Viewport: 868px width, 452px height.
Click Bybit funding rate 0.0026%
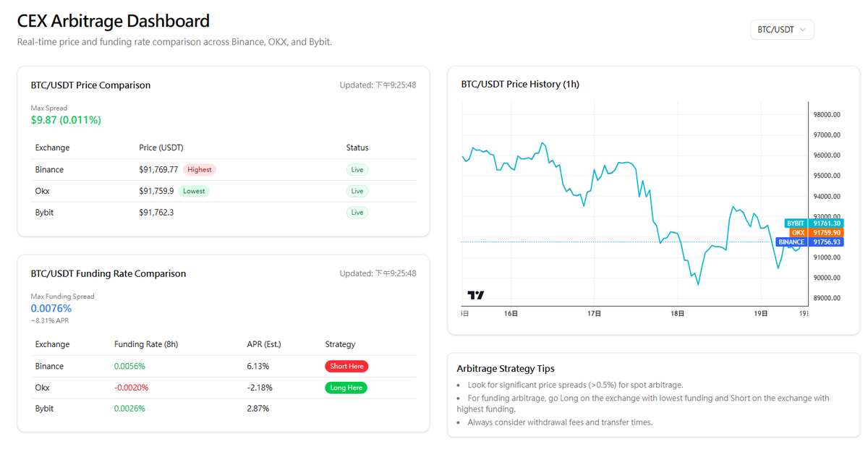tap(129, 409)
